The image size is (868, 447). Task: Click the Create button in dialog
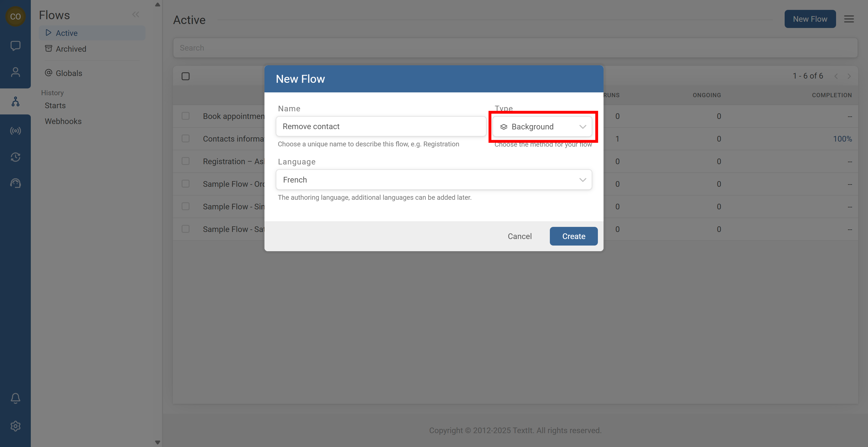573,236
